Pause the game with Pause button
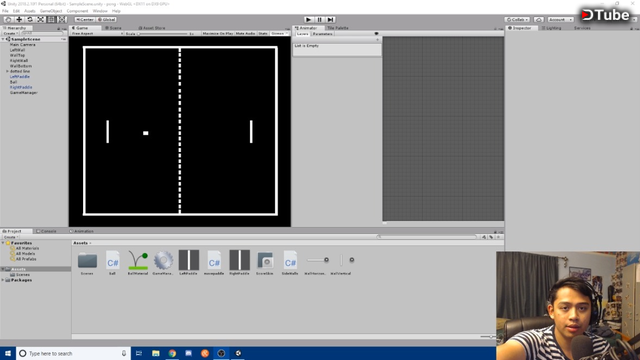Viewport: 640px width, 360px height. pos(320,20)
